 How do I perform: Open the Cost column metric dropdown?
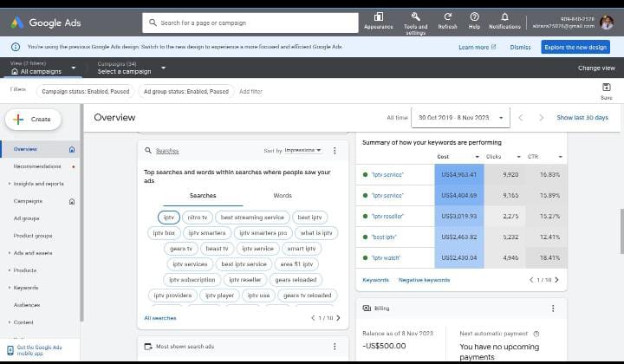pyautogui.click(x=478, y=157)
